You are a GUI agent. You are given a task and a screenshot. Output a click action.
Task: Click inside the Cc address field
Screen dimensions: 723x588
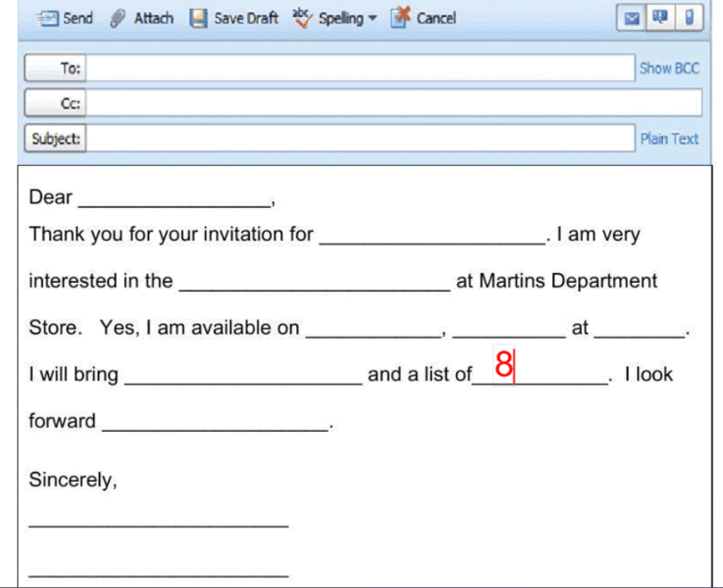[x=395, y=103]
